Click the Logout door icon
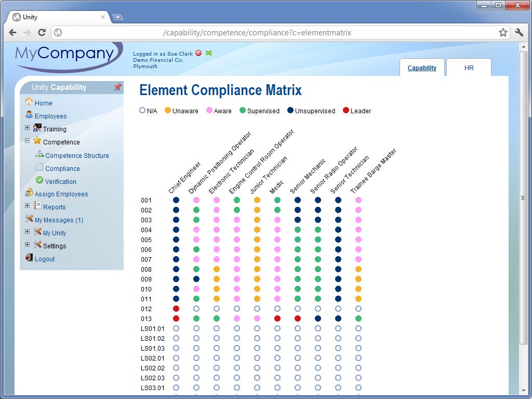Screen dimensions: 532x399 click(x=29, y=258)
